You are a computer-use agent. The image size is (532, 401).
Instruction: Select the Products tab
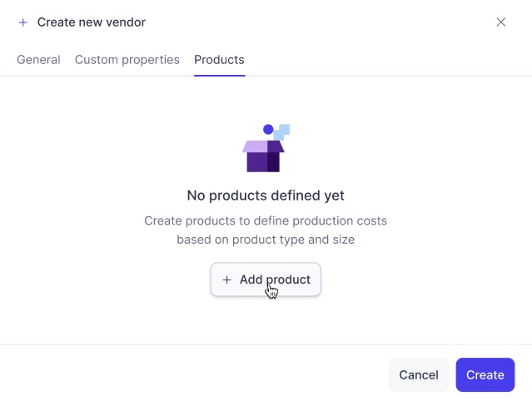[219, 60]
